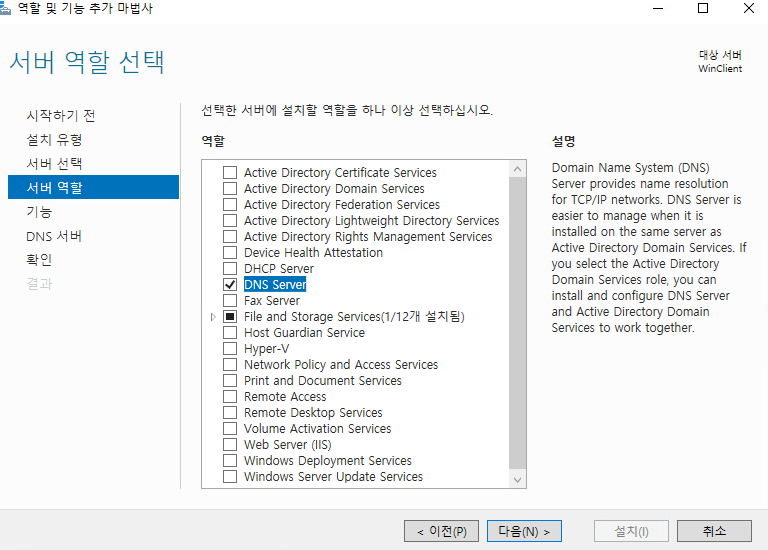
Task: Select the 서버 선택 step
Action: coord(54,164)
